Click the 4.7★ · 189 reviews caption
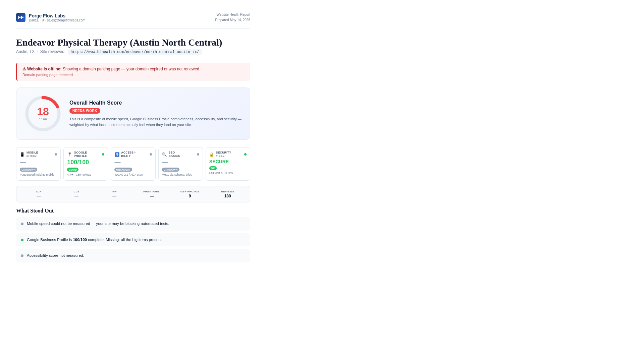Screen dimensions: 644x362 (x=79, y=175)
